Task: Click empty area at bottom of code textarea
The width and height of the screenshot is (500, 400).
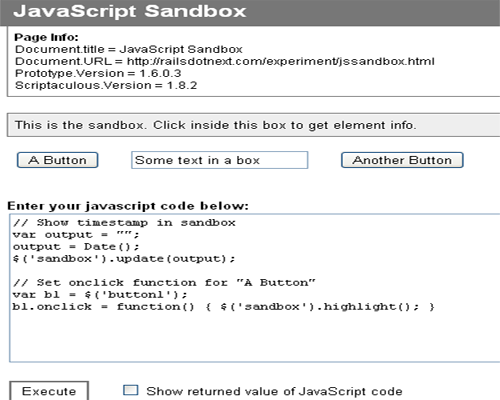Action: coord(253,338)
